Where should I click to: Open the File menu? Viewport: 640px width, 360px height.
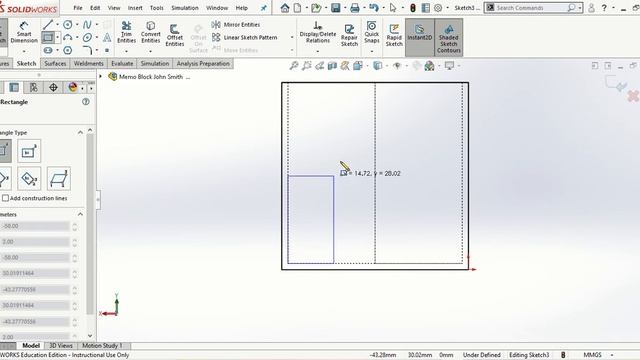click(78, 8)
